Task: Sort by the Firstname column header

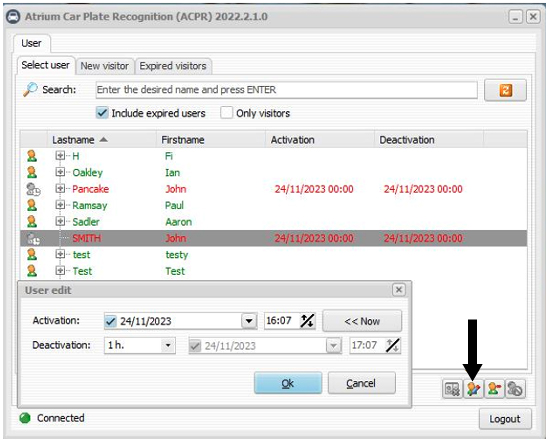Action: pos(211,140)
